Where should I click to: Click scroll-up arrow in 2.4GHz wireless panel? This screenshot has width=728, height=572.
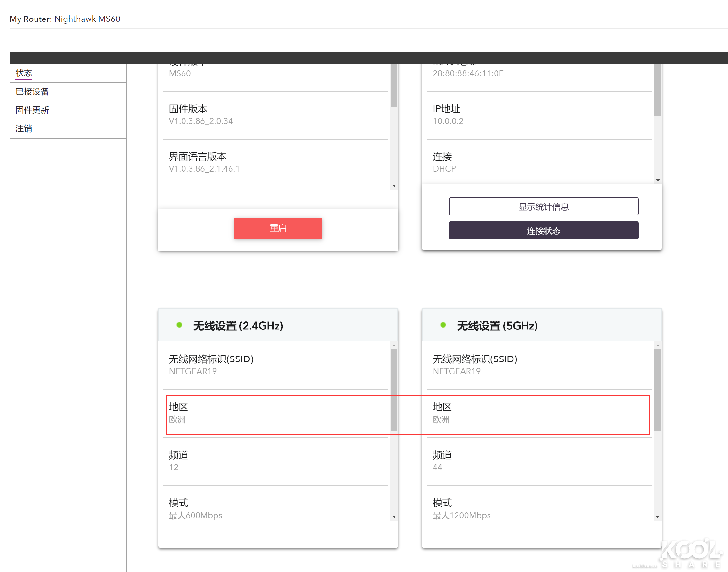[394, 345]
